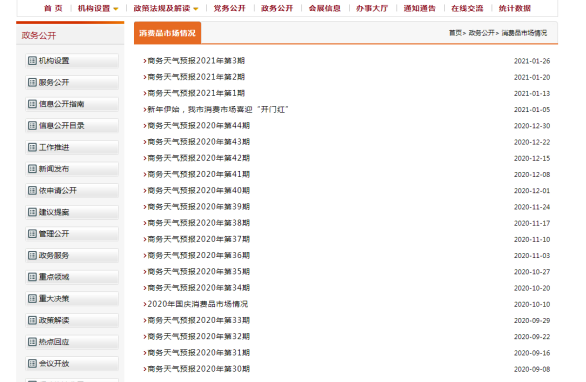Open article 商务天气预报2020年第30期
The height and width of the screenshot is (382, 586).
pos(198,369)
